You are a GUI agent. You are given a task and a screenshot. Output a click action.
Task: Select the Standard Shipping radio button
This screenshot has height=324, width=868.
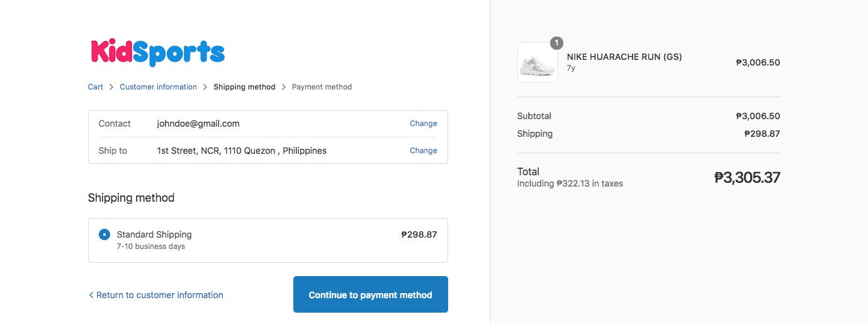coord(104,234)
